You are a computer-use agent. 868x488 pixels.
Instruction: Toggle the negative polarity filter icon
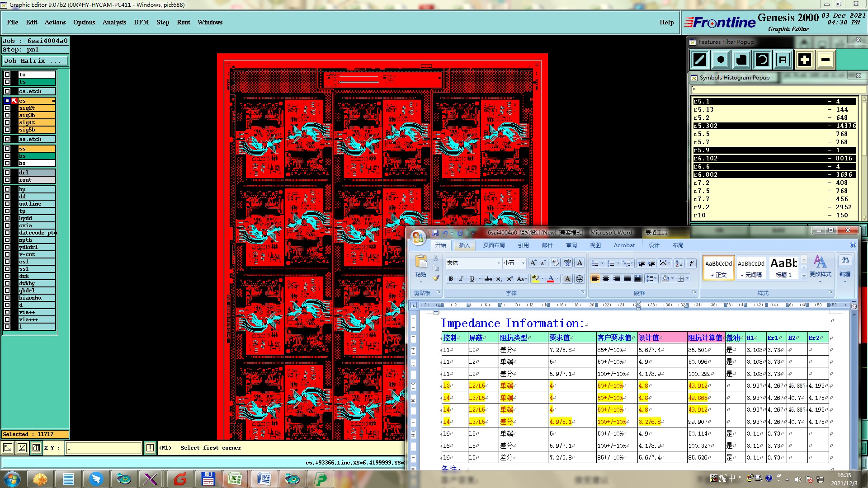tap(826, 60)
